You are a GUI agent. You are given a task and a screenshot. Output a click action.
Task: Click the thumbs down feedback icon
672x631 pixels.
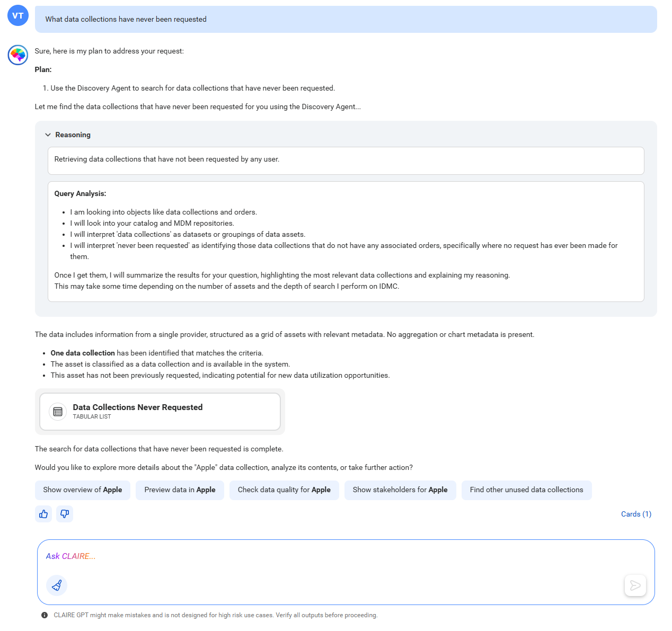65,514
